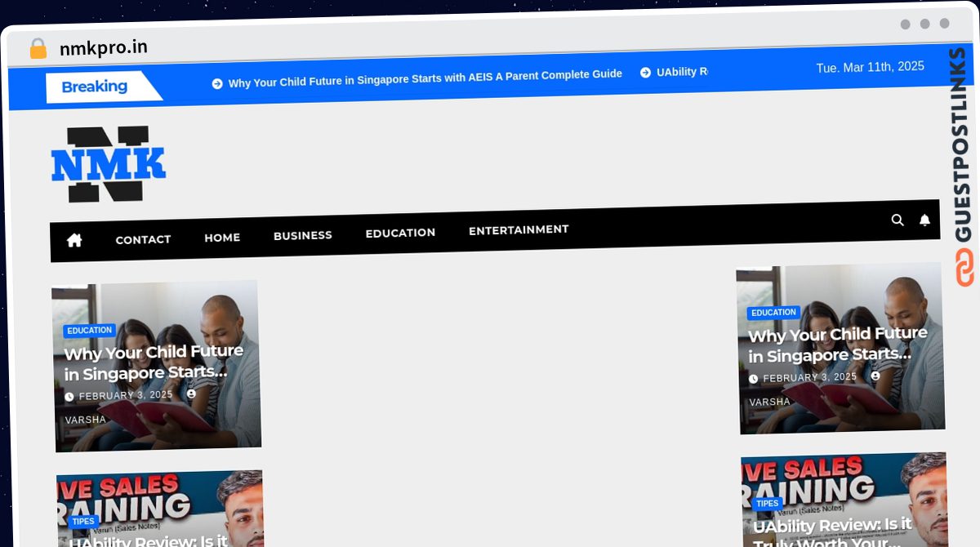Screen dimensions: 980x547
Task: Open the search magnifier icon
Action: [x=898, y=220]
